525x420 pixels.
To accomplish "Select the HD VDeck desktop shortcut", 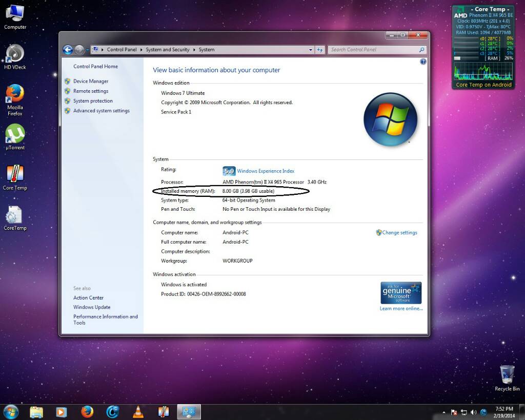I will tap(15, 57).
